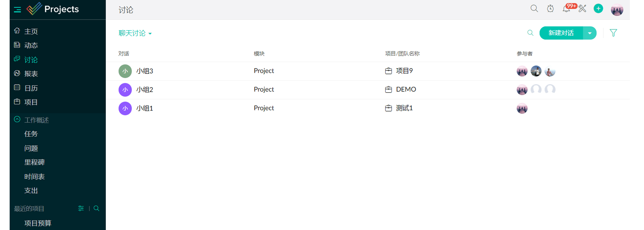Click the green plus quick-add icon
This screenshot has height=230, width=644.
click(598, 9)
